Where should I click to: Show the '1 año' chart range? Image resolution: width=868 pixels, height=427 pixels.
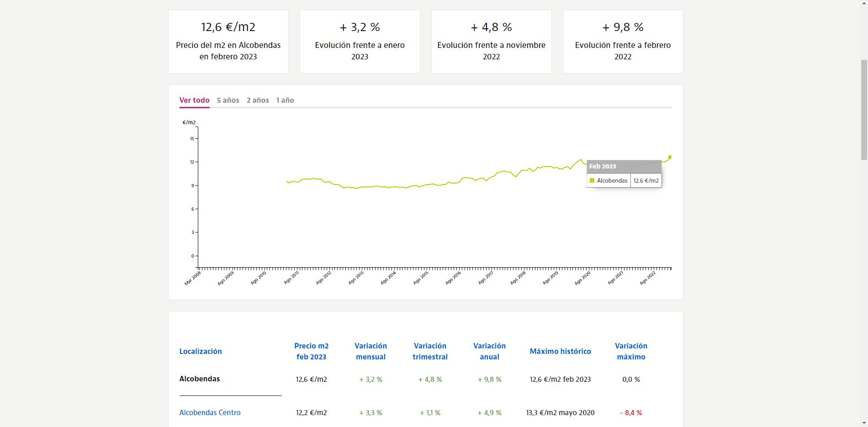click(285, 100)
